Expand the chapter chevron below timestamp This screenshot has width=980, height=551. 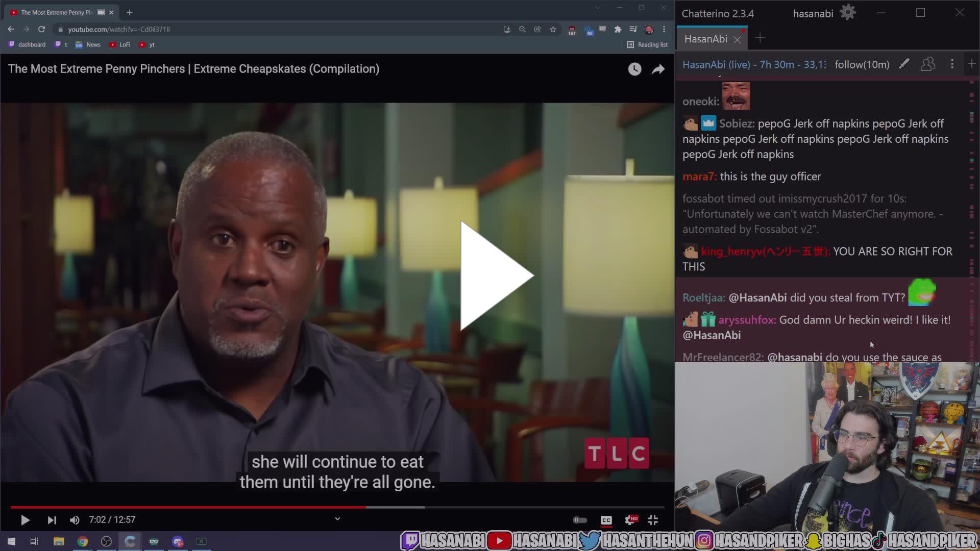[x=337, y=519]
